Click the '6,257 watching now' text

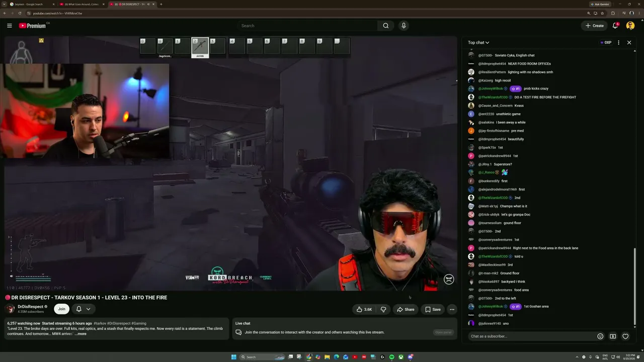(24, 323)
